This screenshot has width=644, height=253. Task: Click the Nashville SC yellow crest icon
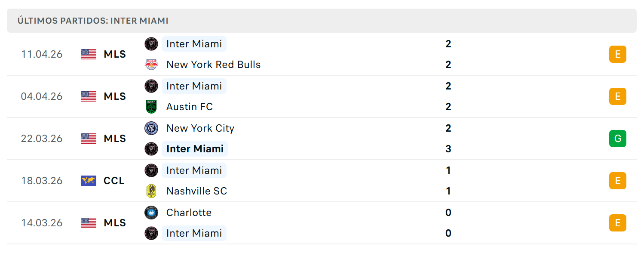[x=151, y=191]
